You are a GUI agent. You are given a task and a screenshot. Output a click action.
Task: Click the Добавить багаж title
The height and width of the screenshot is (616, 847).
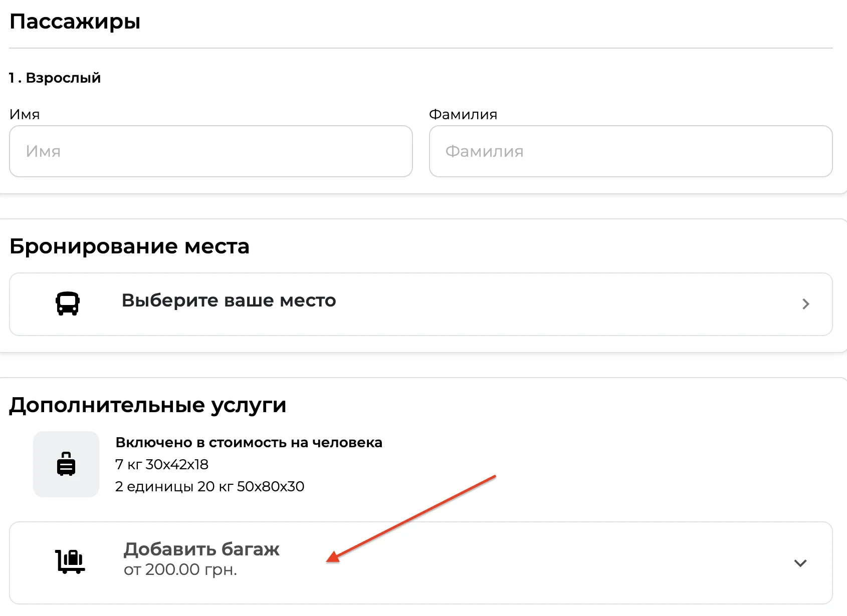tap(201, 549)
